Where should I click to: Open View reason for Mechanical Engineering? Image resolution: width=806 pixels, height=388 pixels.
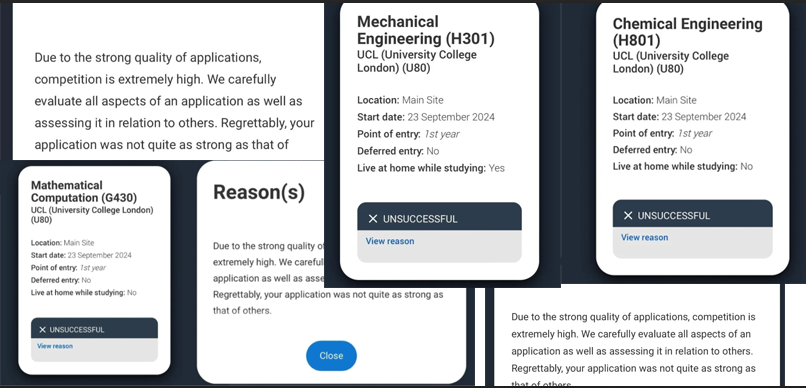pos(390,241)
